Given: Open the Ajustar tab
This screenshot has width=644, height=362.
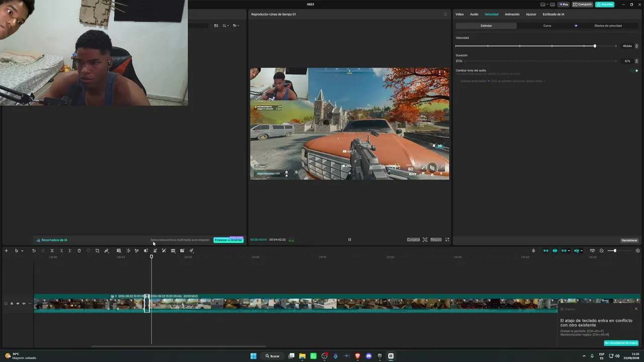Looking at the screenshot, I should [531, 14].
